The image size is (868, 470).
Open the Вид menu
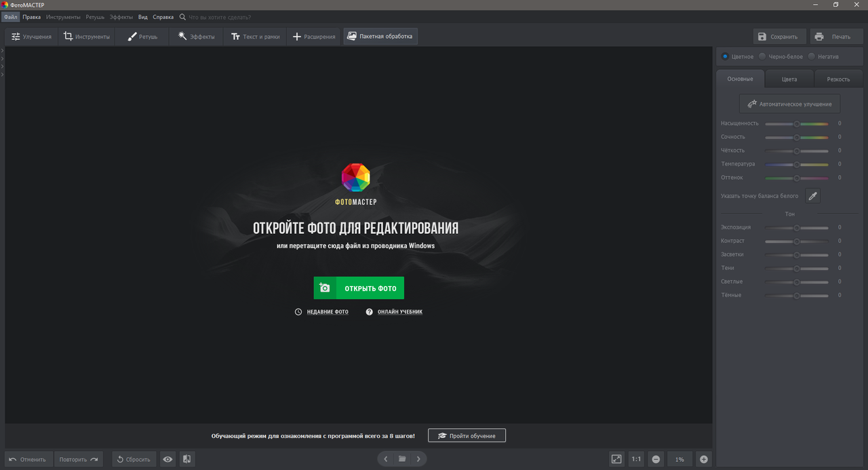pyautogui.click(x=143, y=17)
